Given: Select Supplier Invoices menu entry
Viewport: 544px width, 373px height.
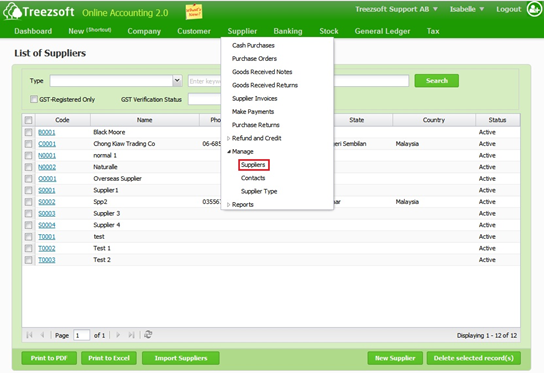Looking at the screenshot, I should coord(255,99).
